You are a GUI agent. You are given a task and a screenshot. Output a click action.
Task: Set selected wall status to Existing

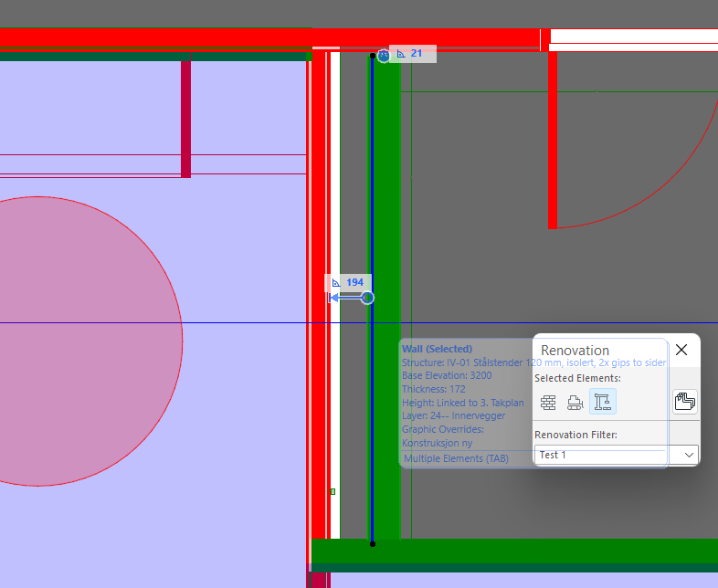[x=548, y=402]
